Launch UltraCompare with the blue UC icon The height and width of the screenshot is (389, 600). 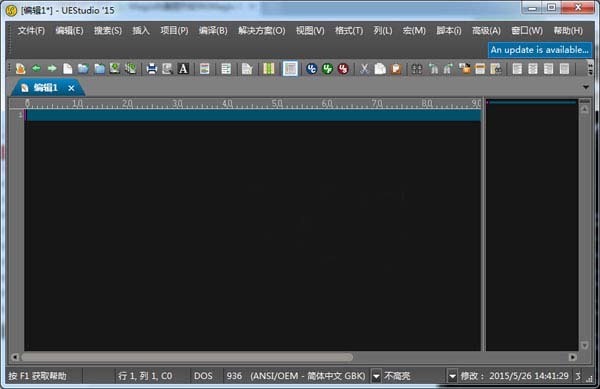pyautogui.click(x=312, y=69)
